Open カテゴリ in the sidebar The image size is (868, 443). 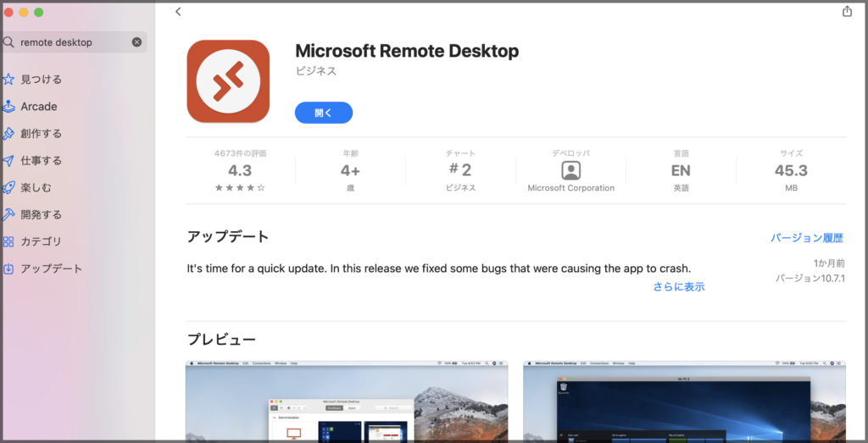[41, 241]
